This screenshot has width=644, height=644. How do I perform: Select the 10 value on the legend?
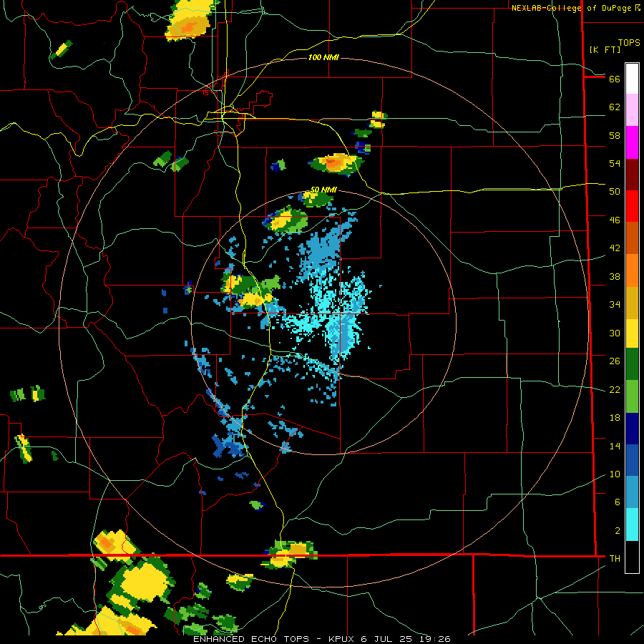[615, 474]
